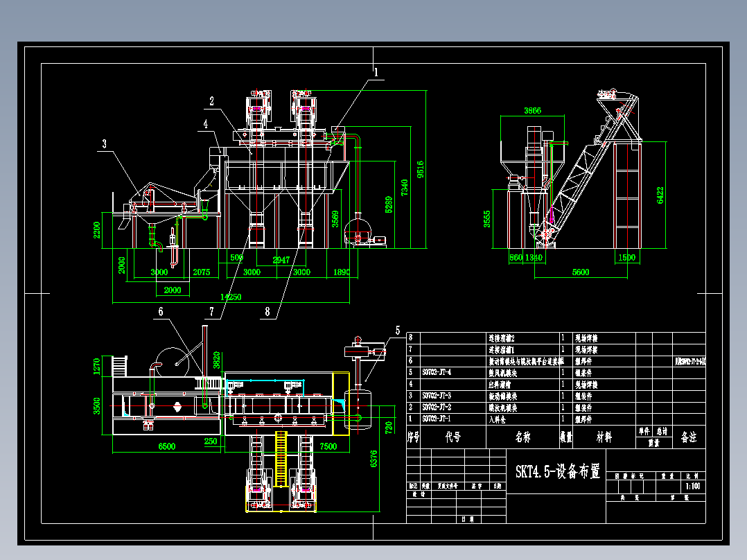Click the dimension 5600
This screenshot has height=560, width=747.
pos(581,272)
